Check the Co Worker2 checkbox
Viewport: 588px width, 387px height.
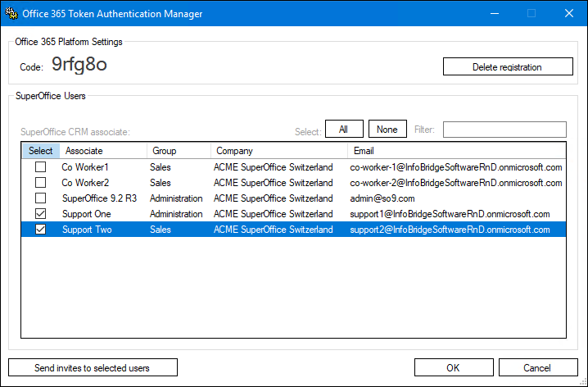point(40,183)
